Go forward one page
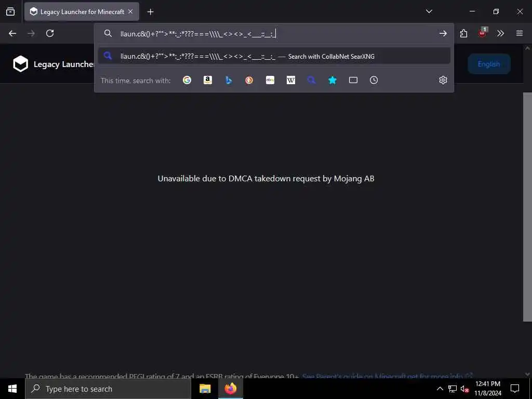This screenshot has height=399, width=532. [31, 33]
